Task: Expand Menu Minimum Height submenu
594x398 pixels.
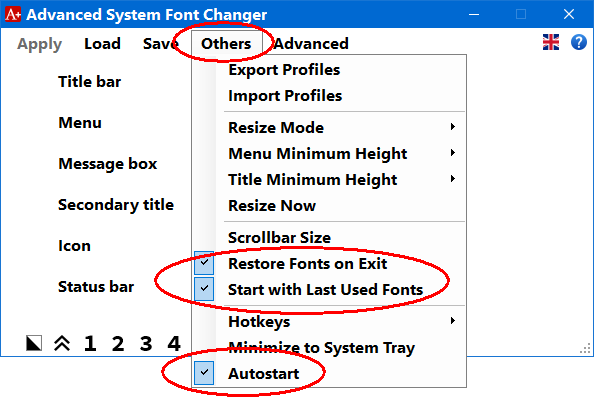Action: pyautogui.click(x=329, y=153)
